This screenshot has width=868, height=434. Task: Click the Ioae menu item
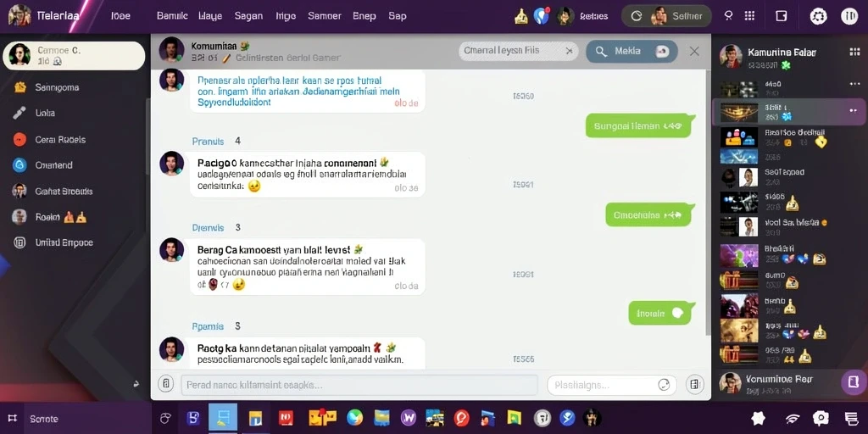tap(120, 16)
